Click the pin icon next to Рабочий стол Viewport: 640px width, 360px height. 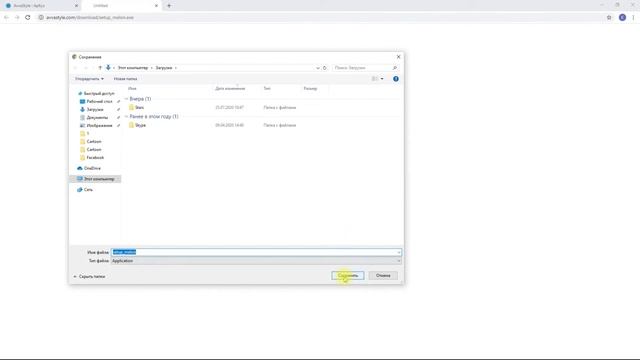click(x=118, y=101)
